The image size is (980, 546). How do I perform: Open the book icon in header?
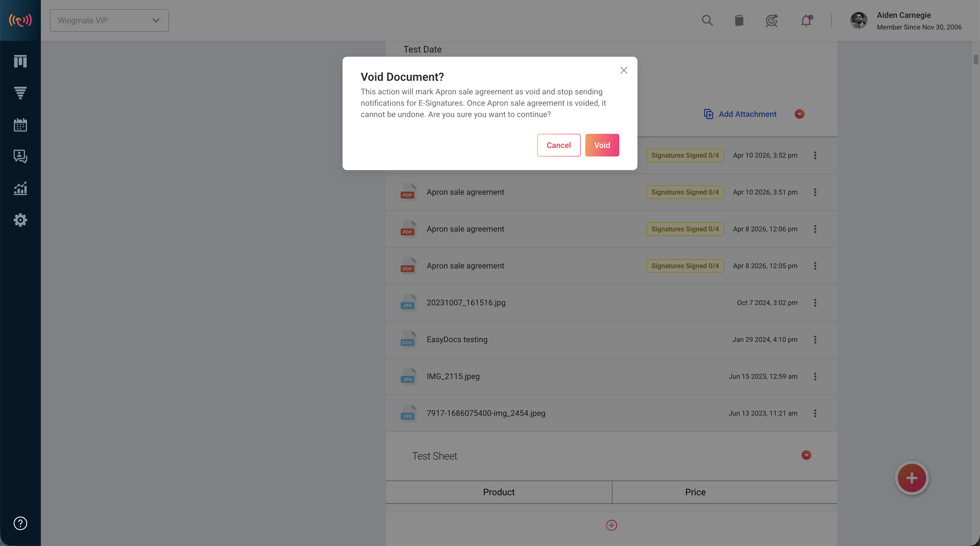pyautogui.click(x=739, y=20)
